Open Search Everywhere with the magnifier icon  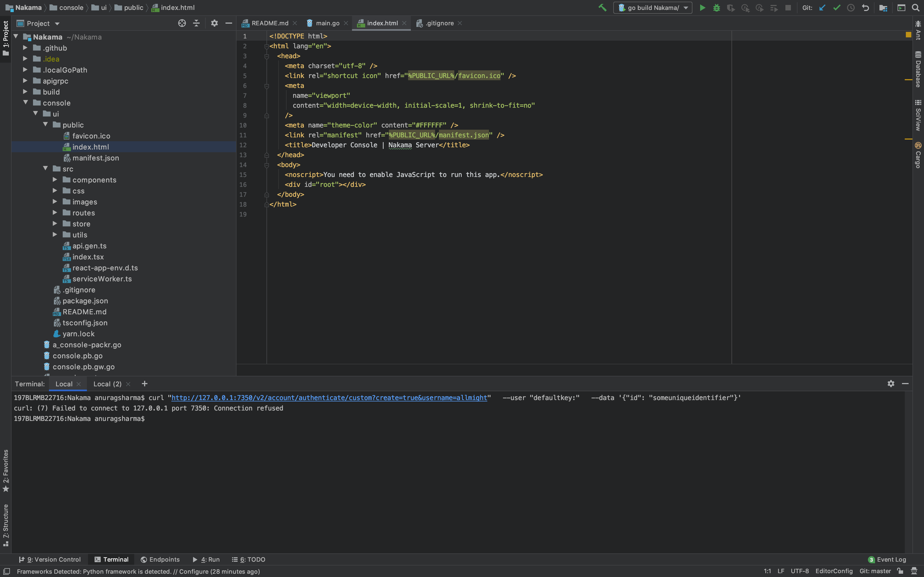click(x=915, y=8)
